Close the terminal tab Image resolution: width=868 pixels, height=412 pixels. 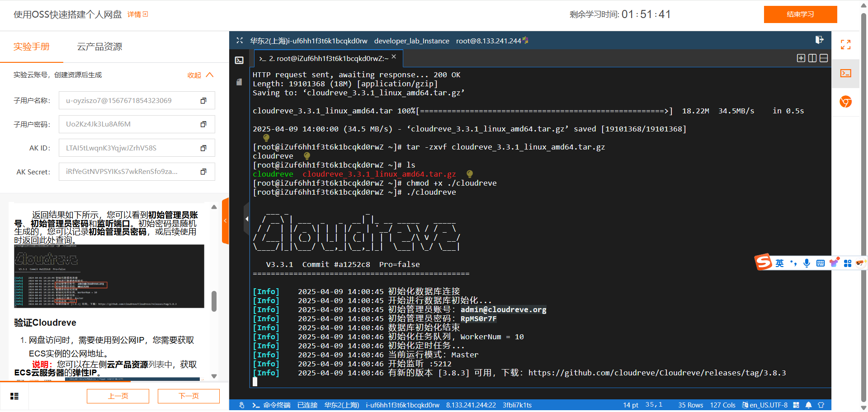394,56
